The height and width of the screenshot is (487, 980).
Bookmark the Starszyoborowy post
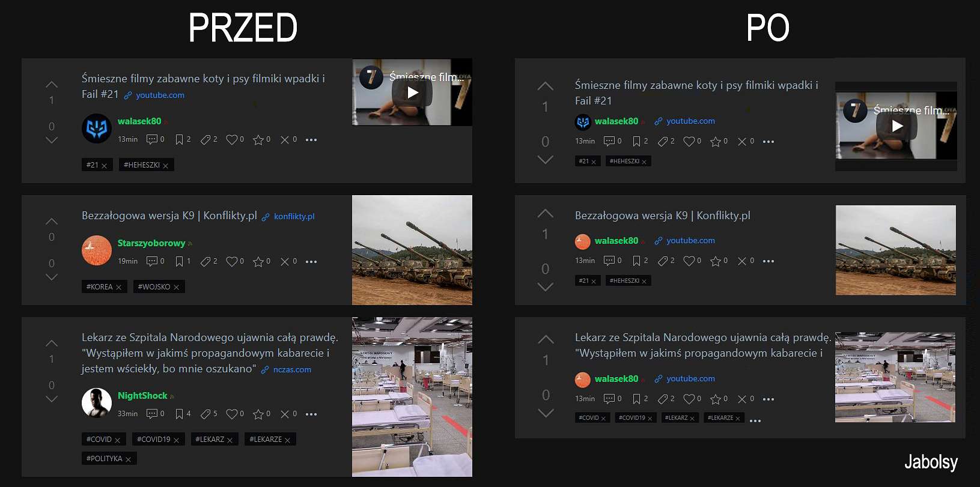pos(179,261)
